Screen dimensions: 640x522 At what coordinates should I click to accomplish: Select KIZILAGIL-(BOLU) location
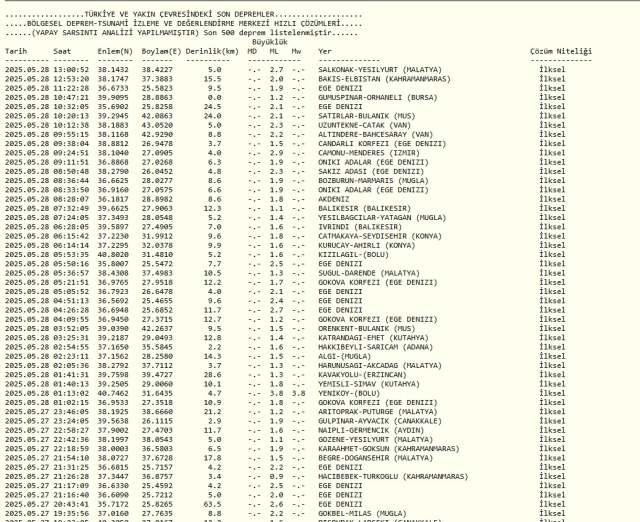point(353,255)
